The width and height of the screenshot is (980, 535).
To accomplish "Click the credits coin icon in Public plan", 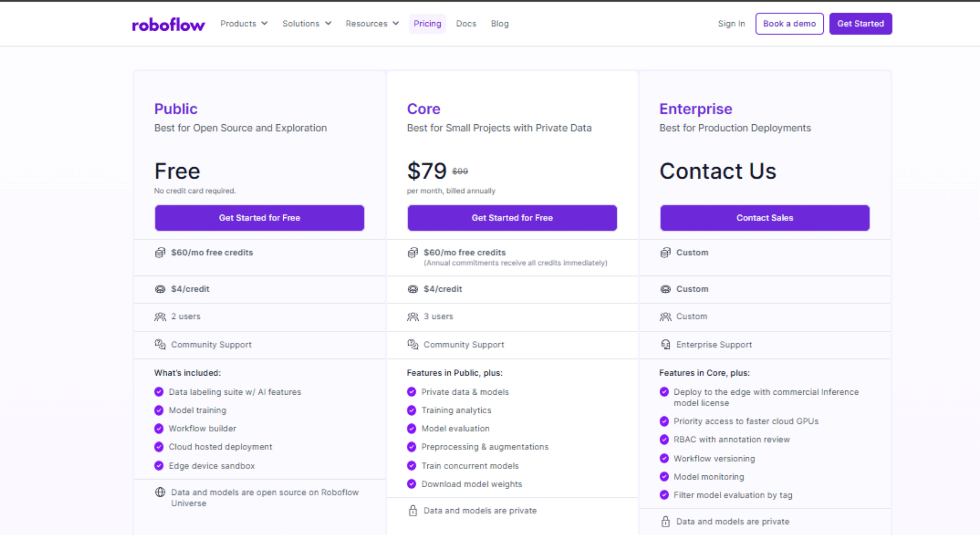I will point(160,253).
